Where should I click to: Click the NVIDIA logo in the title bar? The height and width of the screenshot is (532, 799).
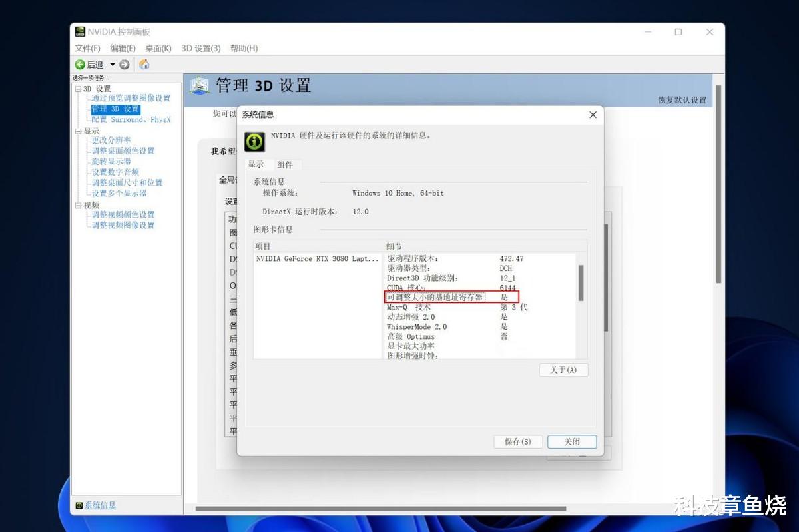pyautogui.click(x=79, y=31)
